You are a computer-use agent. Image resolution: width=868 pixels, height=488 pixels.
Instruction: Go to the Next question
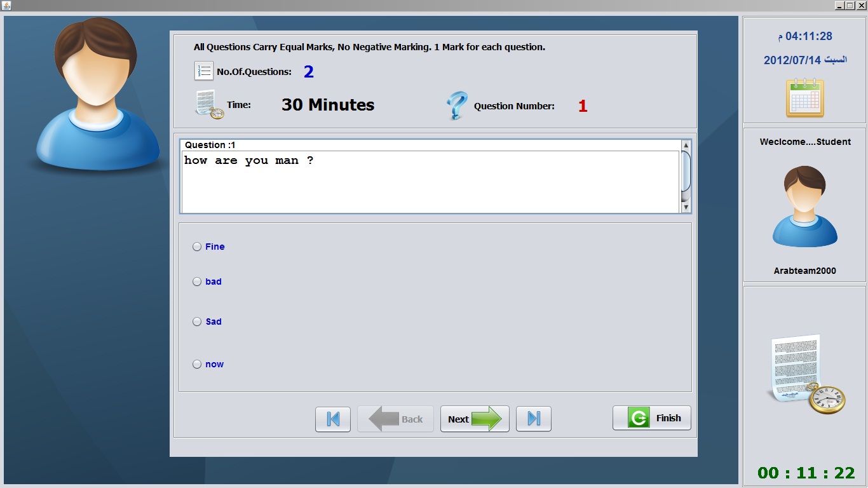475,419
